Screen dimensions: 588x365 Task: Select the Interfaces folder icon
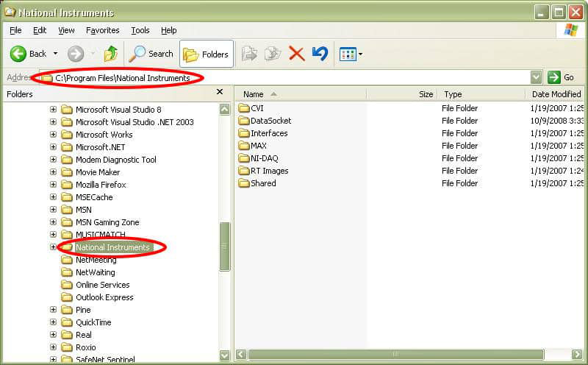244,133
